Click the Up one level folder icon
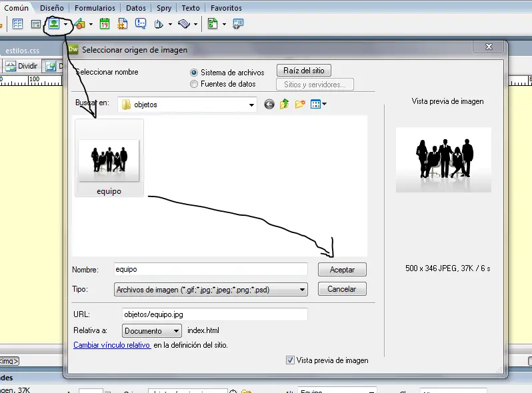 pos(284,104)
